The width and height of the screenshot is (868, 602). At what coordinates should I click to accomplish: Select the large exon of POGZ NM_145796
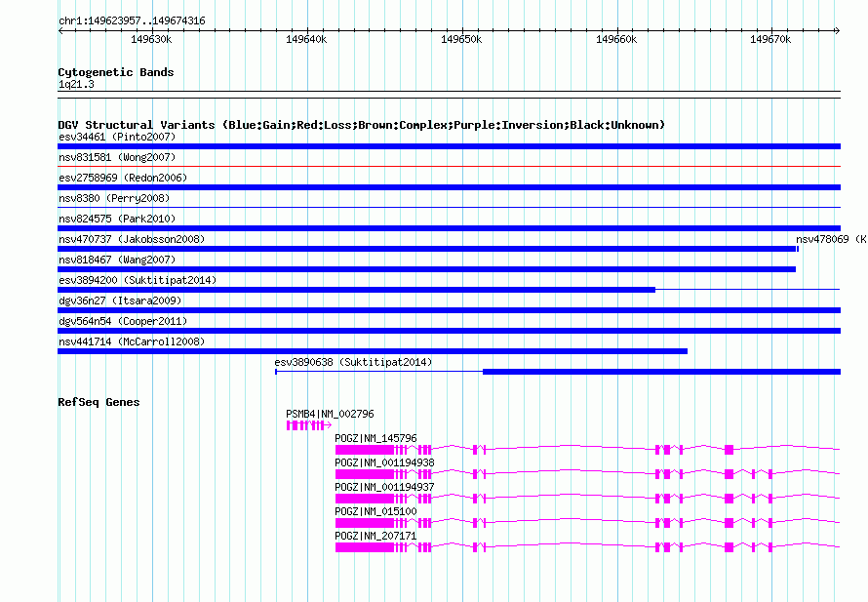[364, 450]
